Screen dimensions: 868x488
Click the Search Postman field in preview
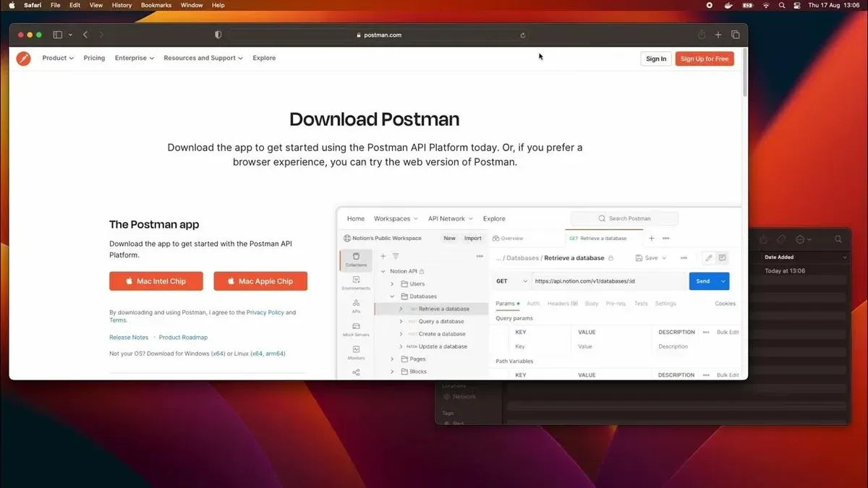click(x=624, y=218)
